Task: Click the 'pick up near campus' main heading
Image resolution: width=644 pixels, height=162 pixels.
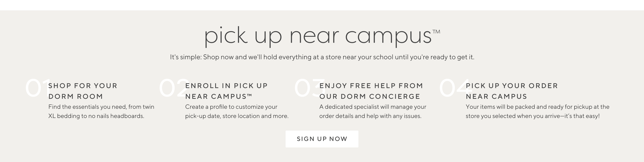Action: (318, 36)
